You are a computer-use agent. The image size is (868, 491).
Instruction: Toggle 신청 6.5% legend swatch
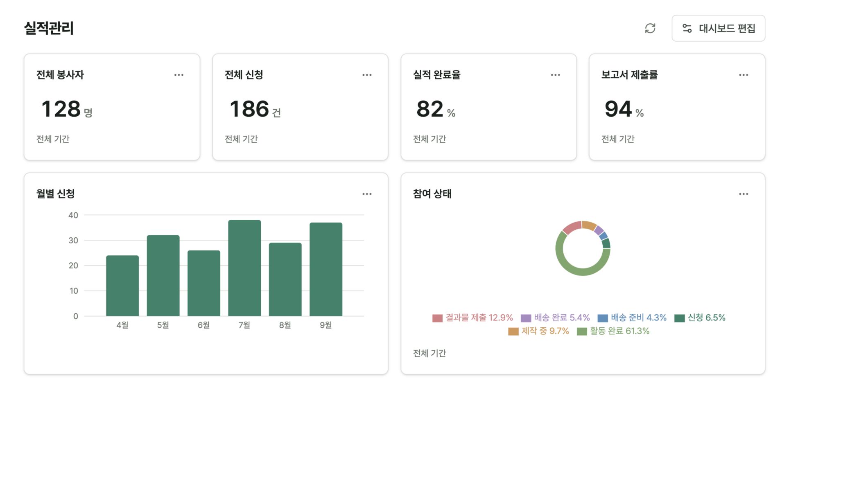pyautogui.click(x=680, y=318)
